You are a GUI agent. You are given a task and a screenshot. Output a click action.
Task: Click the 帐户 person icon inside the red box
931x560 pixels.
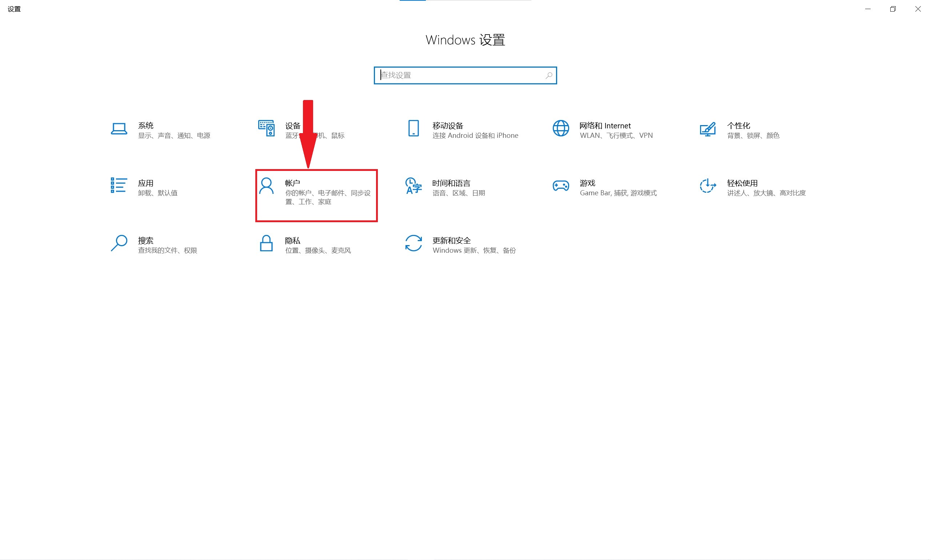[267, 187]
